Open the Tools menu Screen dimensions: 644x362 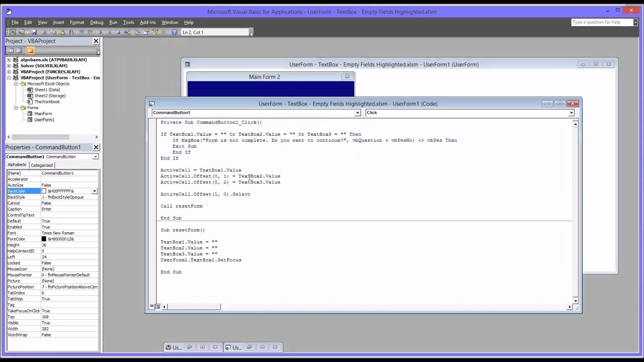[128, 22]
